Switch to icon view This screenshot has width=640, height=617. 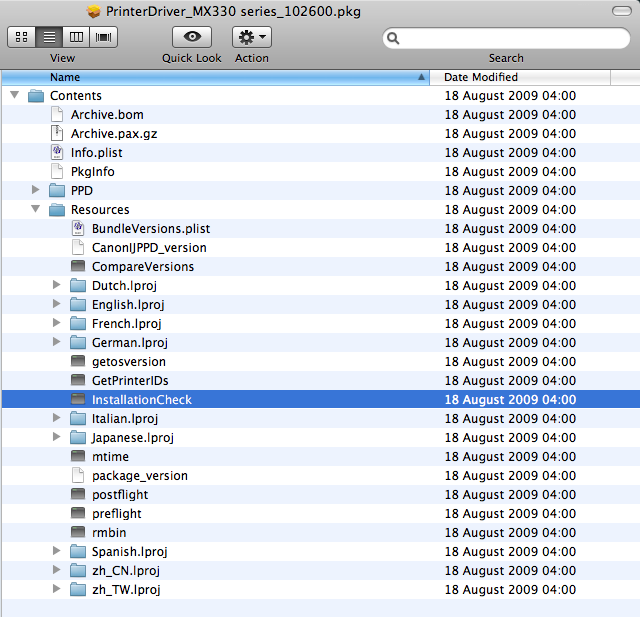pyautogui.click(x=22, y=37)
